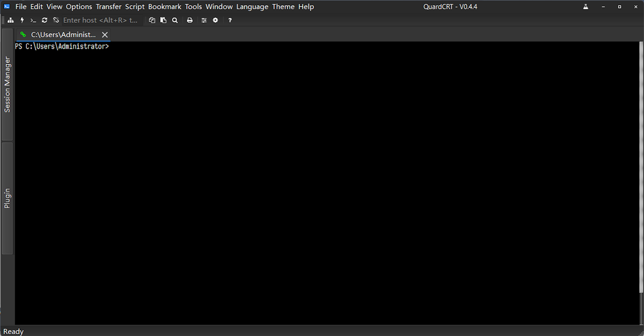Start a Quick Connect via the lightning icon

click(22, 20)
